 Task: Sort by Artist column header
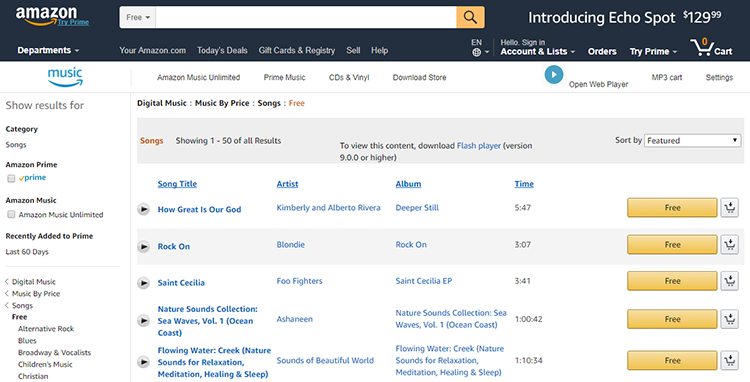287,184
